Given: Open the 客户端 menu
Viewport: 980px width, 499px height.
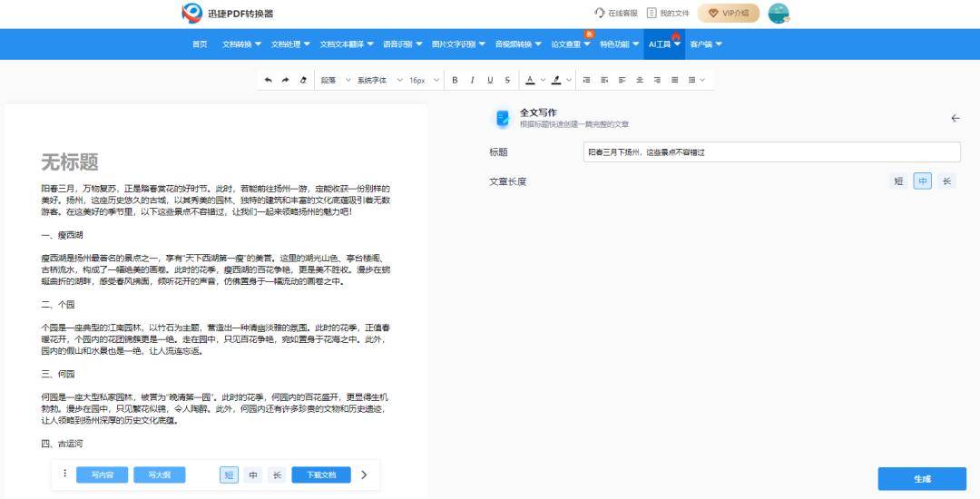Looking at the screenshot, I should click(706, 44).
